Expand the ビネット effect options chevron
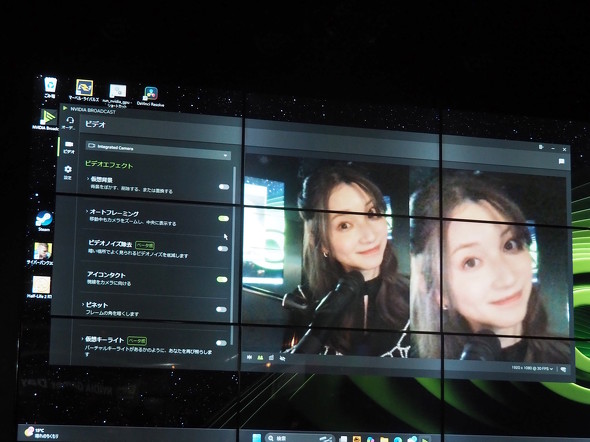This screenshot has width=590, height=442. point(83,304)
